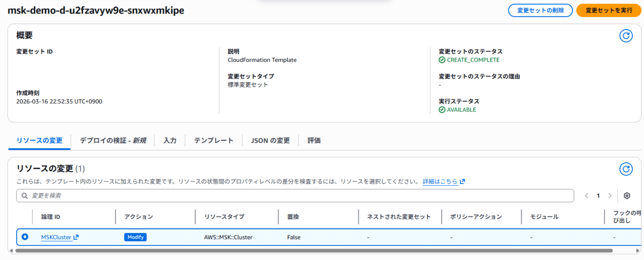This screenshot has width=644, height=260.
Task: Open the 詳細はこちら help link
Action: coord(440,182)
